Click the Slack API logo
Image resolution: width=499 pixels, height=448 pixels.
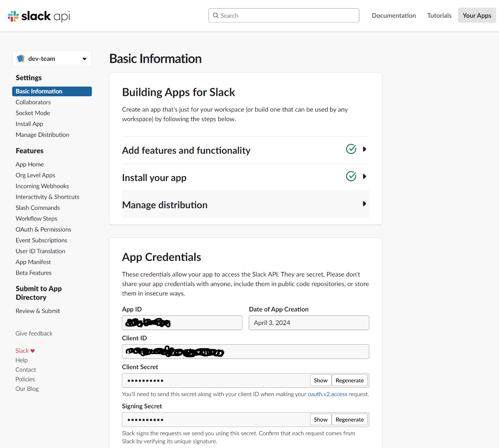coord(39,16)
